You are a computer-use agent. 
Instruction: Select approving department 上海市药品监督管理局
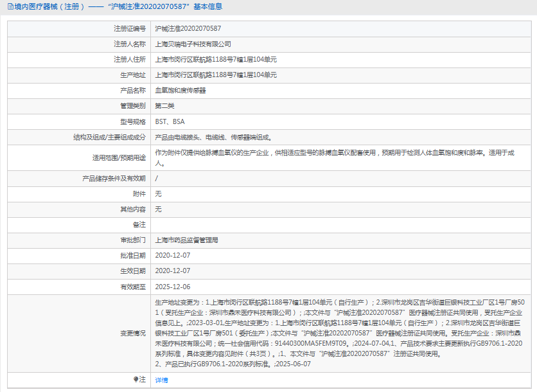click(x=187, y=240)
